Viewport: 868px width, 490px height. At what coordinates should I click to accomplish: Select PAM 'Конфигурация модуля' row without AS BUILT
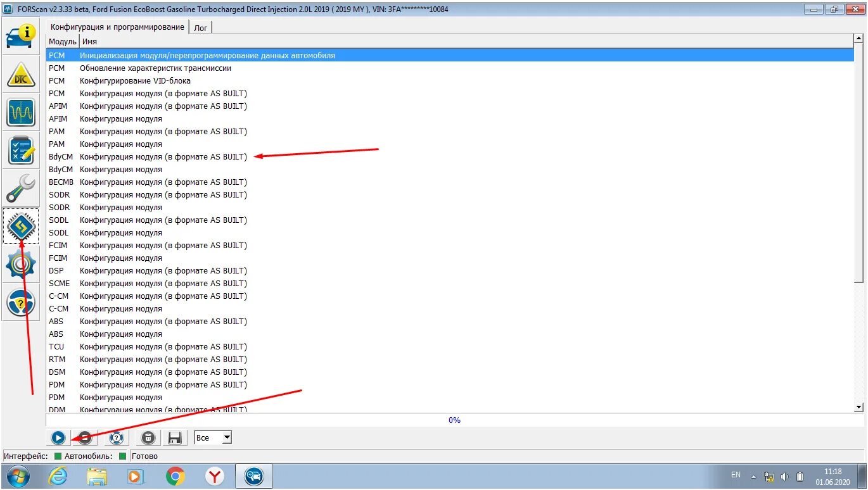pos(450,144)
